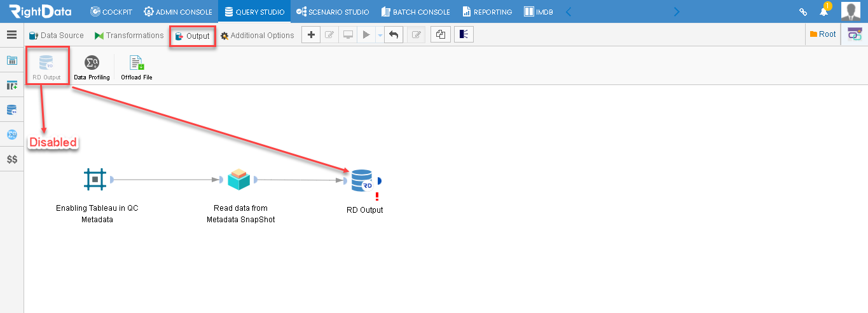The width and height of the screenshot is (868, 313).
Task: Click the dark-blue panel layout toolbar icon
Action: click(x=464, y=35)
